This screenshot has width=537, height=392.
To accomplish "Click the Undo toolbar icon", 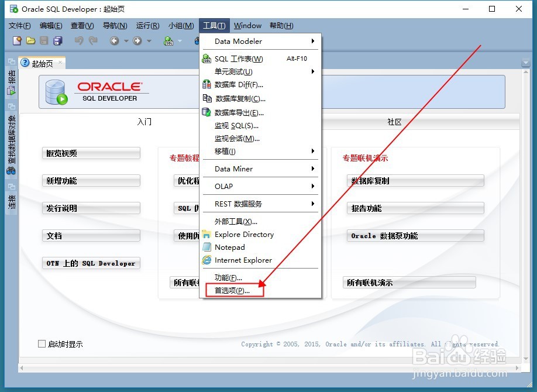I will tap(79, 41).
